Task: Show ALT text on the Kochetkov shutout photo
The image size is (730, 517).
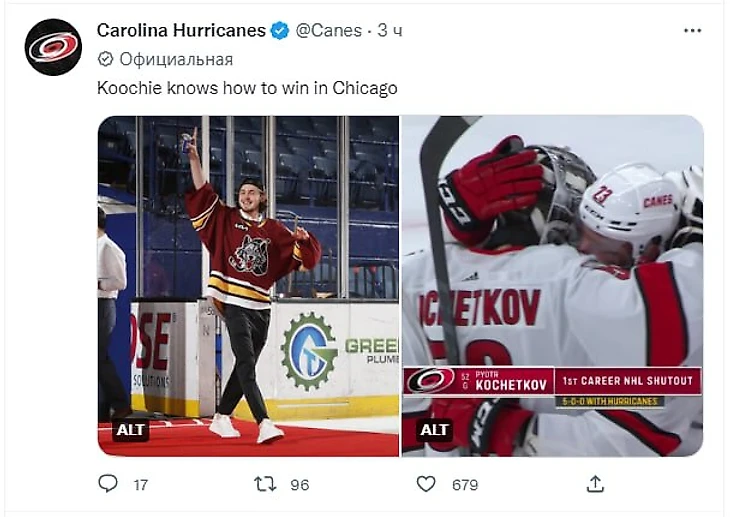Action: 434,430
